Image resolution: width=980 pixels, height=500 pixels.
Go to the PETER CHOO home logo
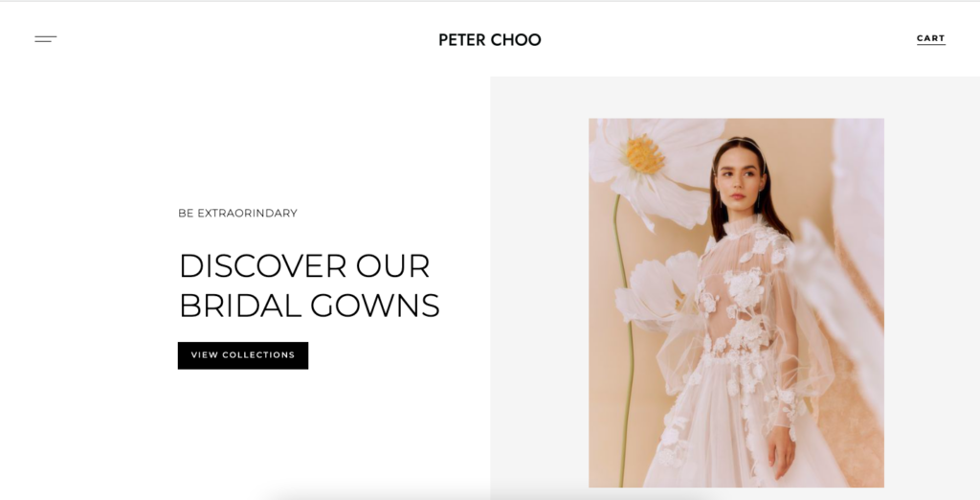click(x=489, y=40)
